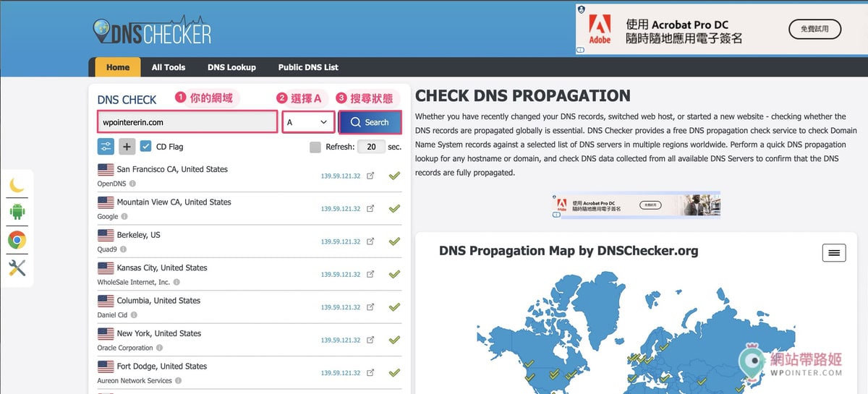Screen dimensions: 868x394
Task: Click the 139.59.121.32 link for New York
Action: [x=341, y=341]
